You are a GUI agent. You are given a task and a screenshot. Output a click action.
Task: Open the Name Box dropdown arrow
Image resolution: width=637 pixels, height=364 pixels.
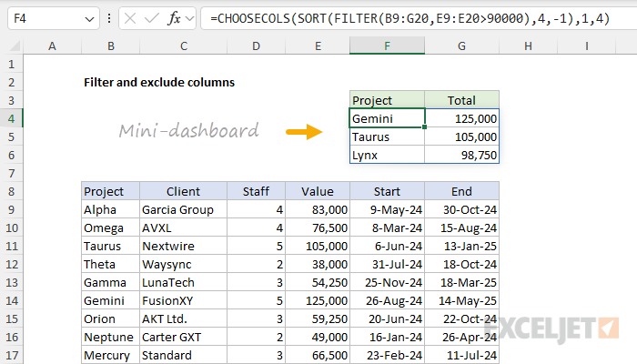pyautogui.click(x=89, y=19)
